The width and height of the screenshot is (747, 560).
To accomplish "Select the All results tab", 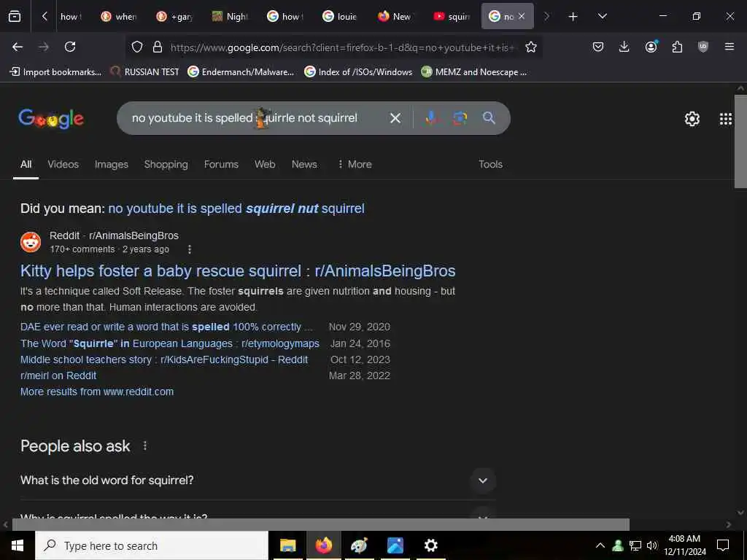I will (x=26, y=164).
